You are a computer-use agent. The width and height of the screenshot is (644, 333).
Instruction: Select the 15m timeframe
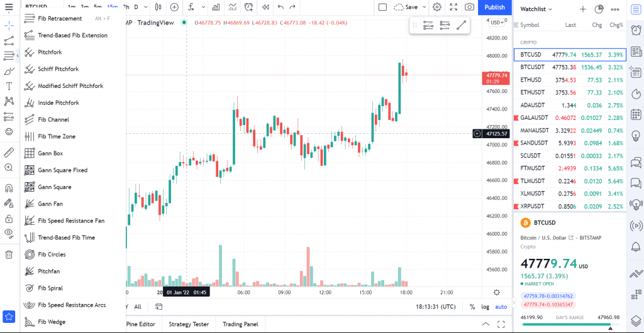pos(112,7)
